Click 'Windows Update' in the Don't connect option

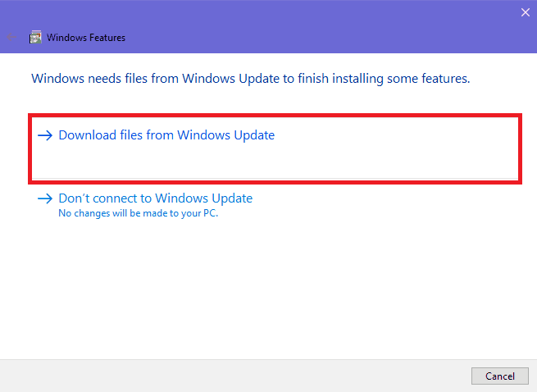204,198
